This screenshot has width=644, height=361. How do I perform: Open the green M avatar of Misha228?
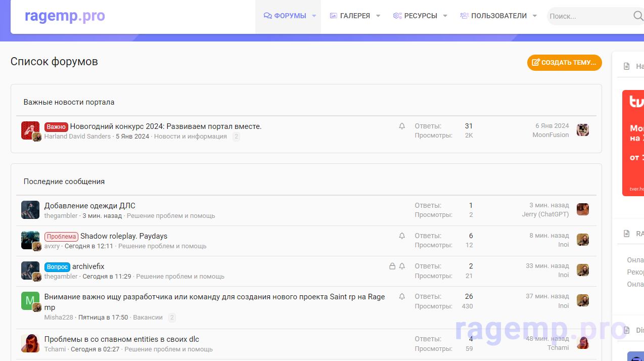30,301
